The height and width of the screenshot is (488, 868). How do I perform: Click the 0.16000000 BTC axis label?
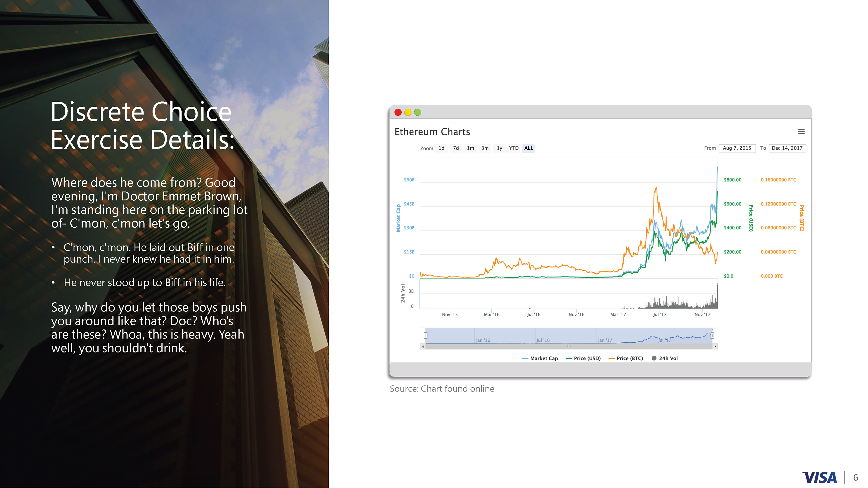coord(778,180)
